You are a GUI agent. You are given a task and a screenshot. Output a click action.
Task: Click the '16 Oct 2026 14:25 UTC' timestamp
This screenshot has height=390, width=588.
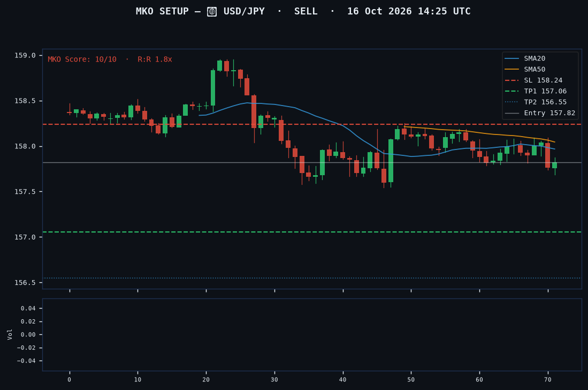409,11
